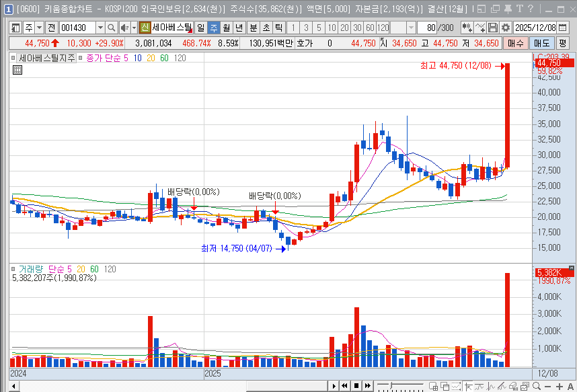Toggle the 세아베스틸지주 series checkbox in legend

point(13,58)
